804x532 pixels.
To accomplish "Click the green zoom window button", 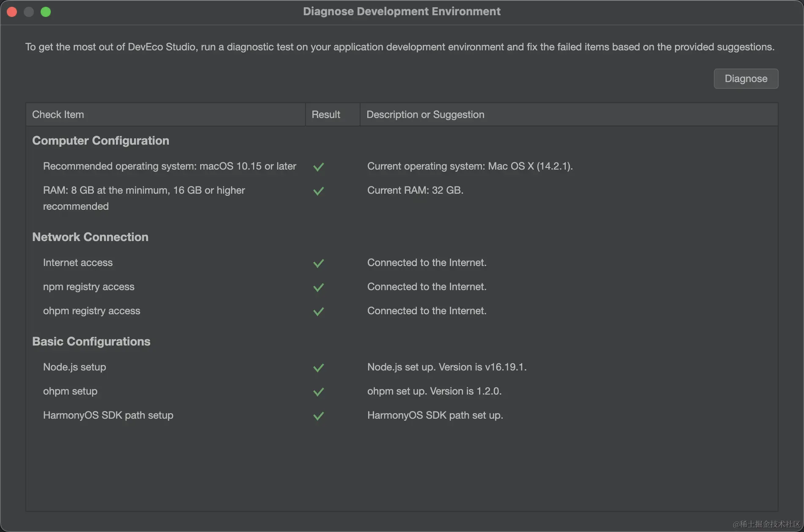I will click(x=46, y=12).
